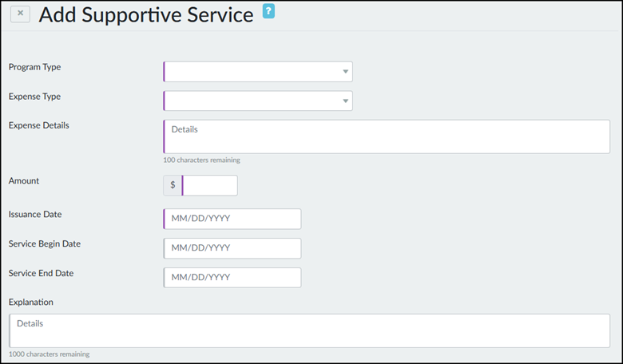Open the Program Type dropdown
The width and height of the screenshot is (623, 364).
tap(258, 72)
